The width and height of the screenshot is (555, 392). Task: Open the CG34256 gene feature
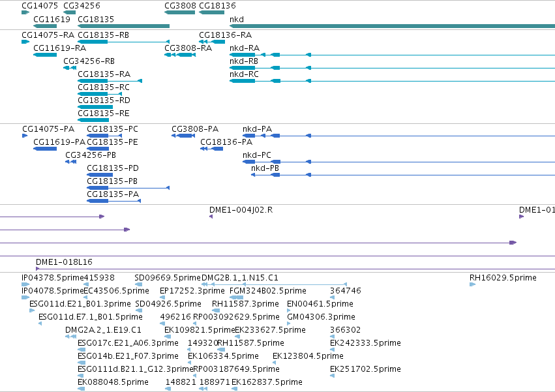[69, 12]
